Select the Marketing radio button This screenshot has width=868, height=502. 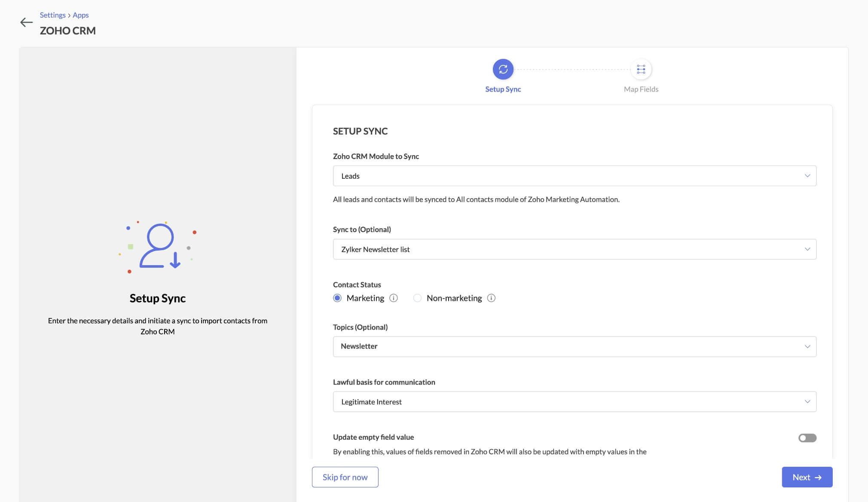click(x=337, y=298)
